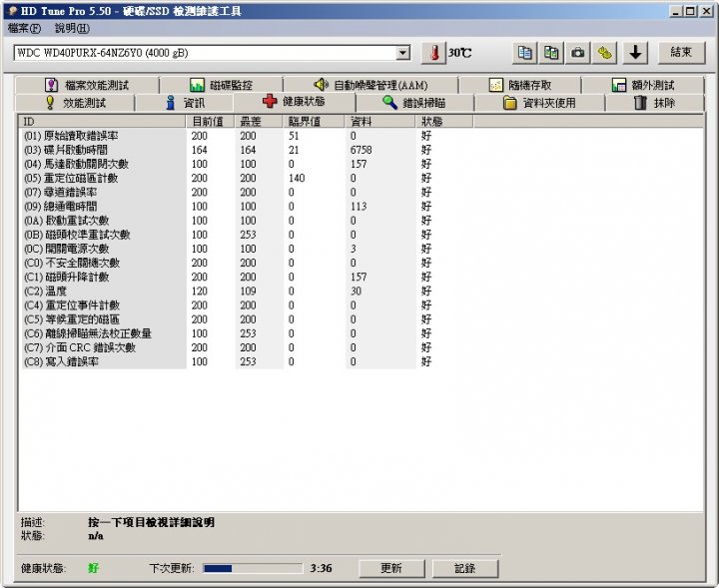
Task: Click the 6758 data value
Action: tap(360, 150)
